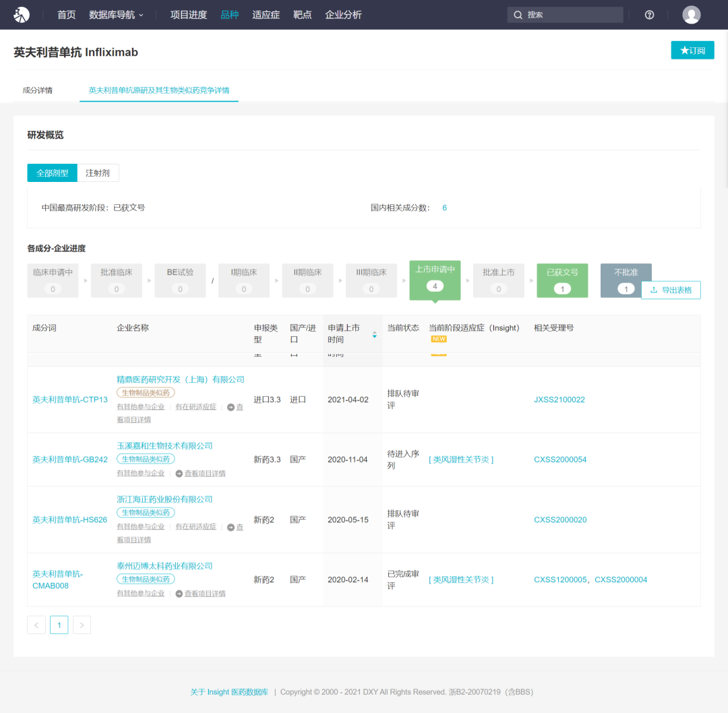Click arrow icon in CMAB008 row project details
Image resolution: width=728 pixels, height=713 pixels.
pyautogui.click(x=179, y=594)
